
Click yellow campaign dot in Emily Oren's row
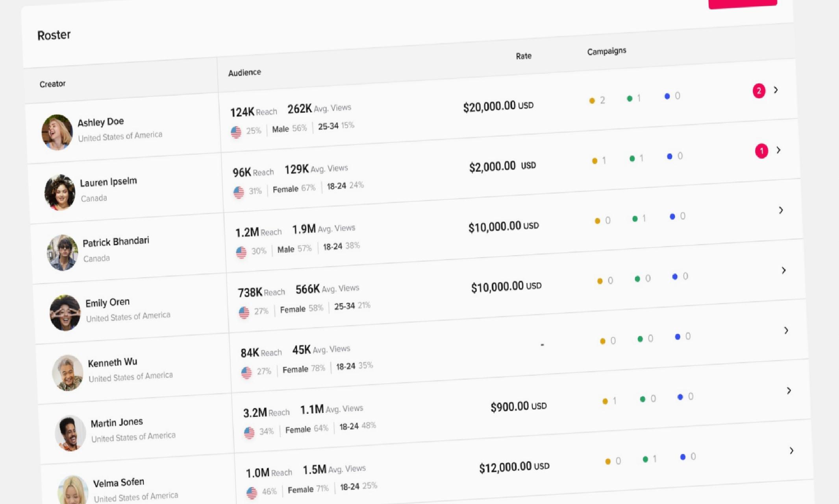[600, 281]
